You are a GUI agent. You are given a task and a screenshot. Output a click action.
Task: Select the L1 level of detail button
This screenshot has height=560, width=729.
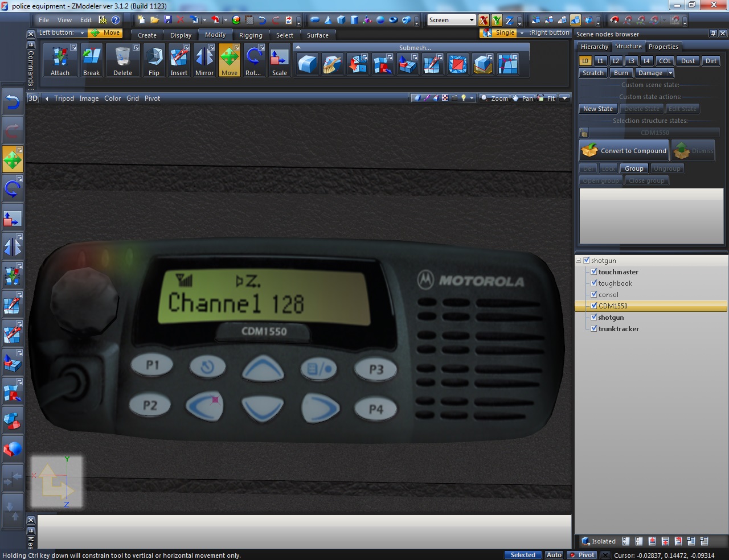600,61
